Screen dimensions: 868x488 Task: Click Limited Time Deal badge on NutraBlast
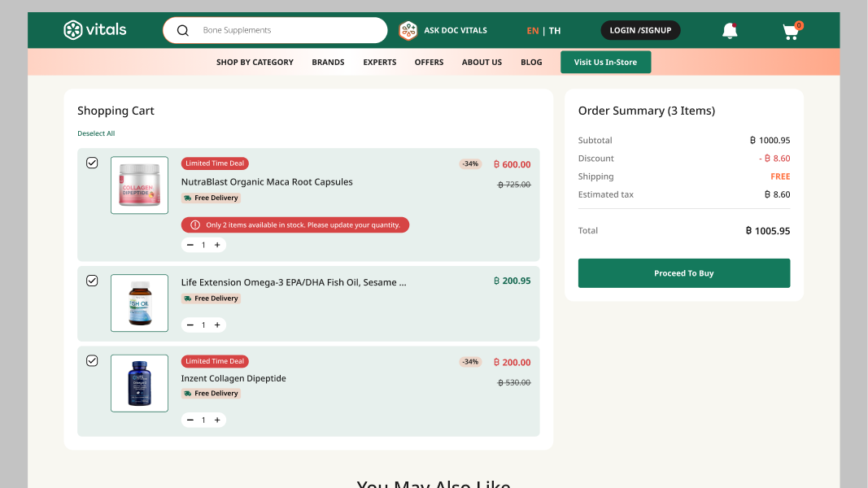click(x=215, y=163)
